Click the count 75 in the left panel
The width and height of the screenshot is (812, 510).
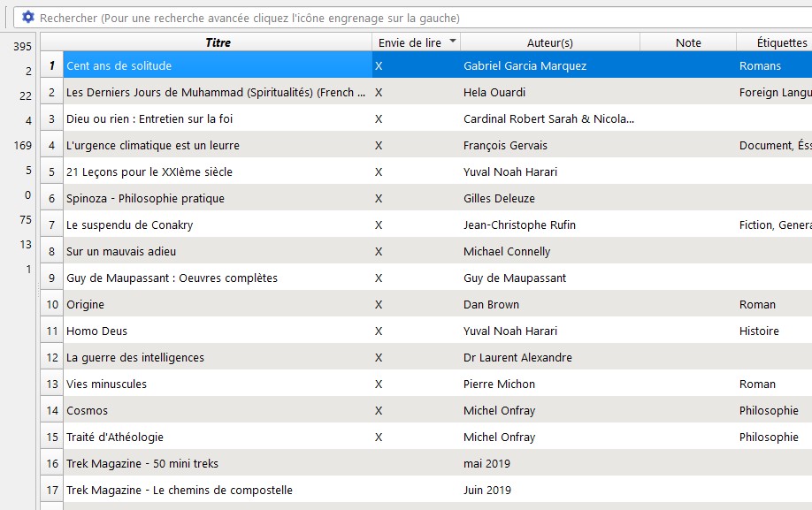[x=26, y=220]
